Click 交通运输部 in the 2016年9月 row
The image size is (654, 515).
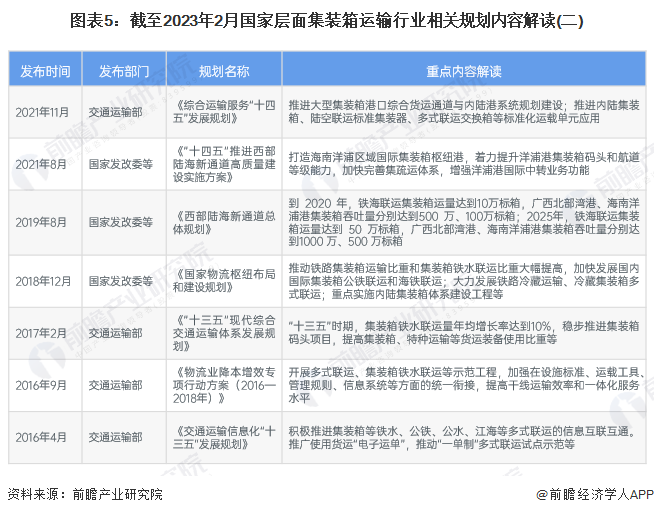(116, 385)
